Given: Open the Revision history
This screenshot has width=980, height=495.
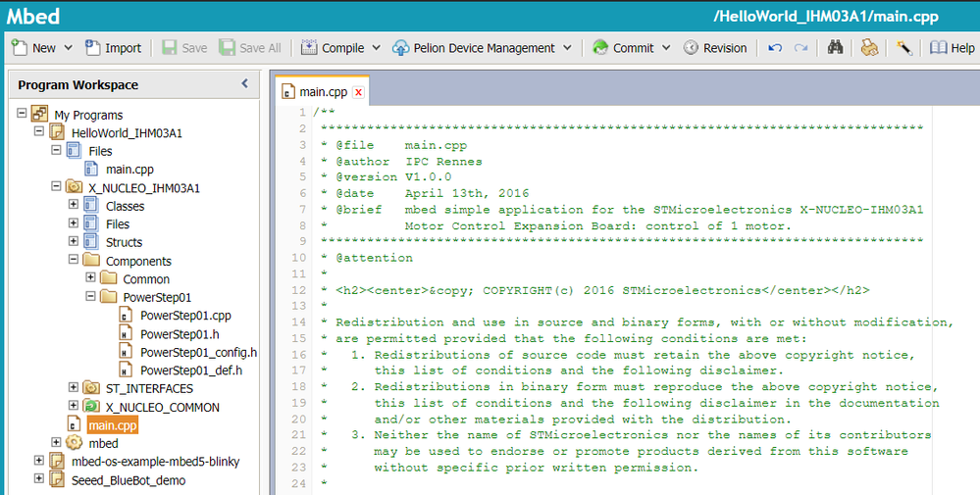Looking at the screenshot, I should tap(715, 47).
